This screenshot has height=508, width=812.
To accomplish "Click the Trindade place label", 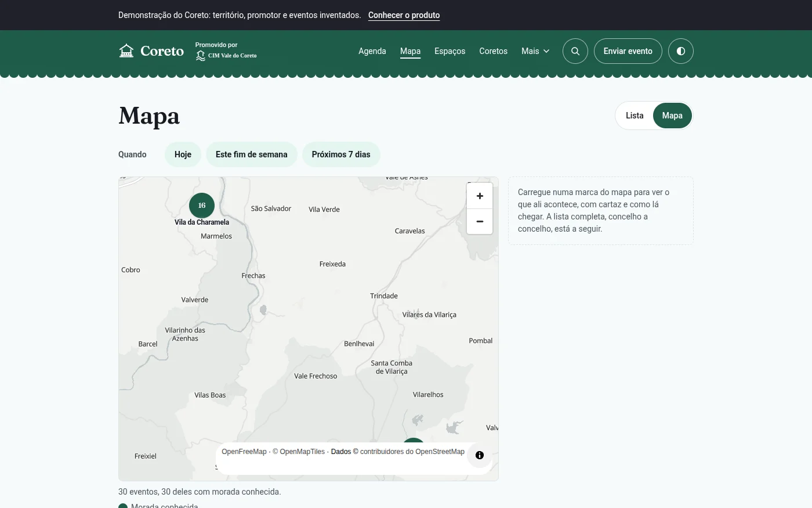I will (384, 296).
